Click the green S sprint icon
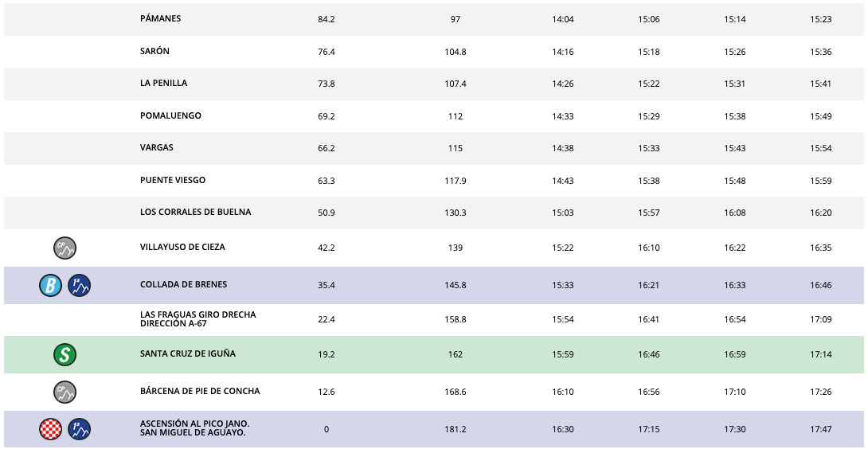 click(x=65, y=355)
